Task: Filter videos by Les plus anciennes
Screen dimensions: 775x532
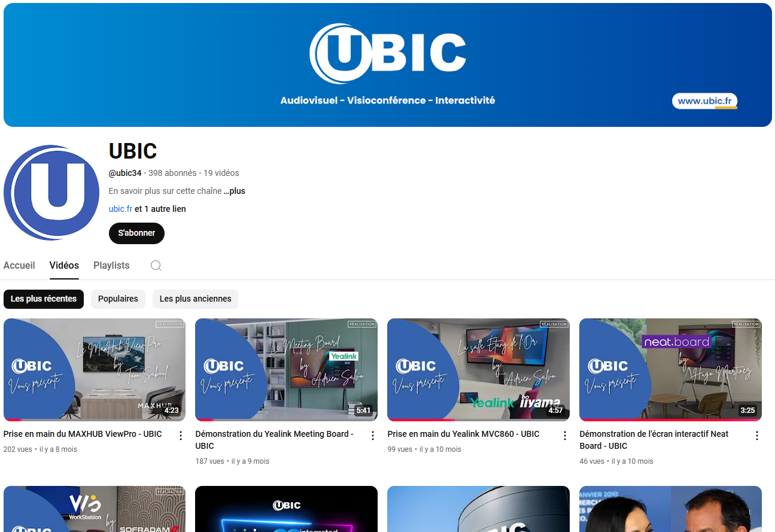Action: pyautogui.click(x=196, y=299)
